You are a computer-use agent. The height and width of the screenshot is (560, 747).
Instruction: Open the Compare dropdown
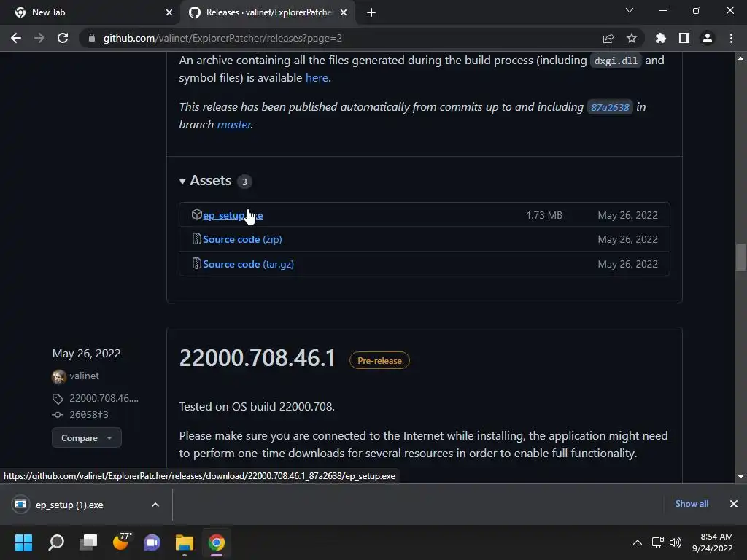pos(87,438)
